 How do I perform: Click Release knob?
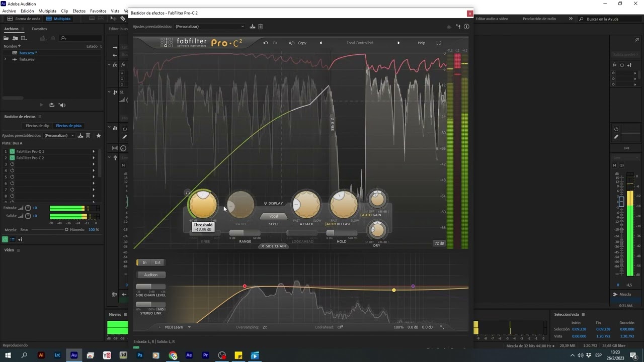pyautogui.click(x=344, y=204)
